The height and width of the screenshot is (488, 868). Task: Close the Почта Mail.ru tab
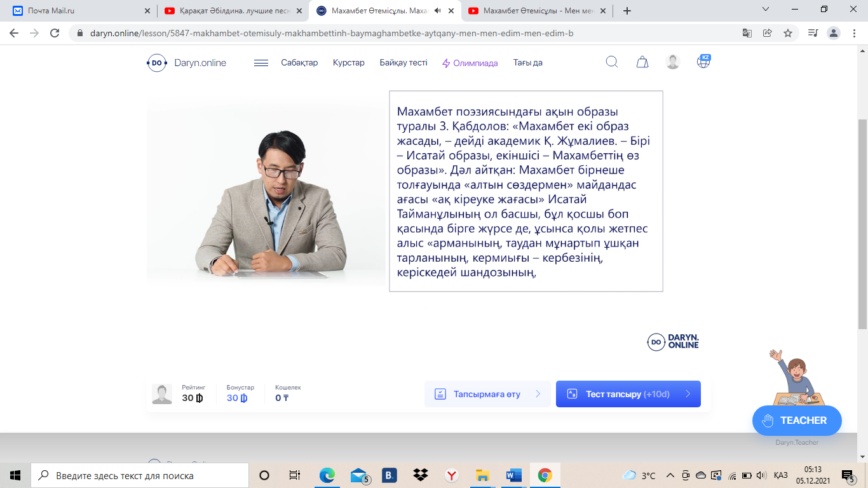pyautogui.click(x=147, y=11)
